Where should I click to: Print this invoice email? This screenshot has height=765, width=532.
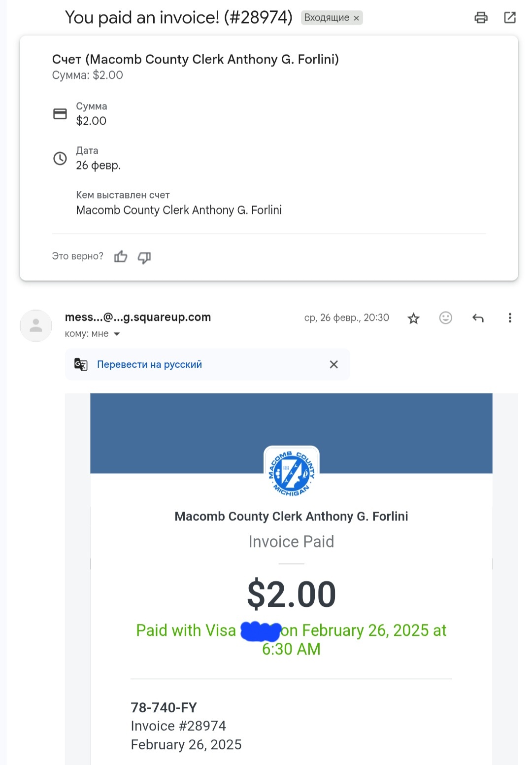481,18
